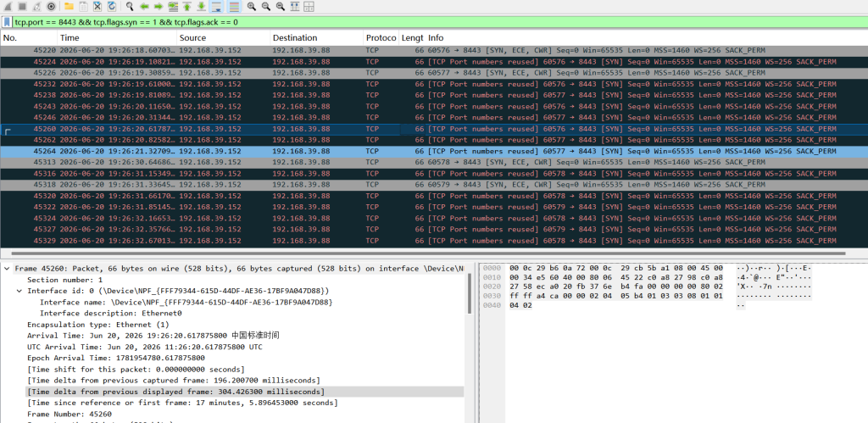The width and height of the screenshot is (868, 423).
Task: Zoom out the main window text
Action: tap(265, 7)
